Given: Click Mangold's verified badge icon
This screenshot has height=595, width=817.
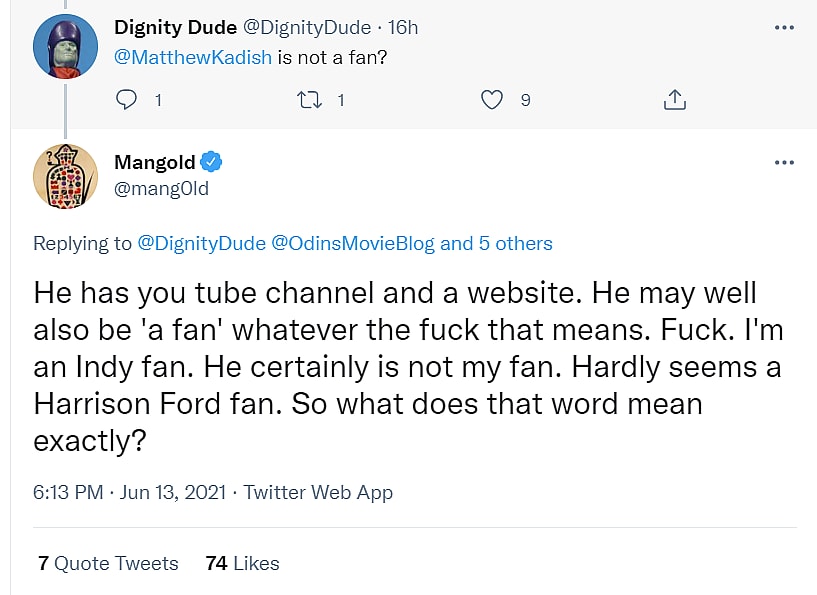Looking at the screenshot, I should point(212,163).
